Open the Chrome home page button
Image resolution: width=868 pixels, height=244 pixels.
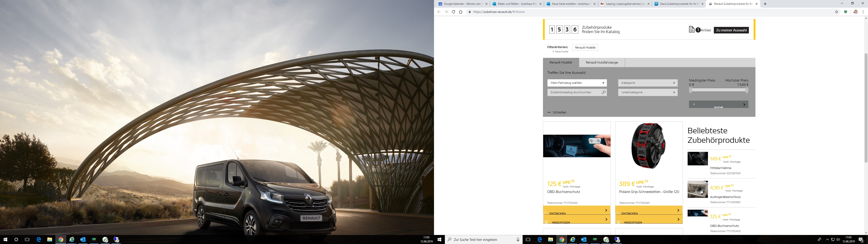click(x=461, y=12)
